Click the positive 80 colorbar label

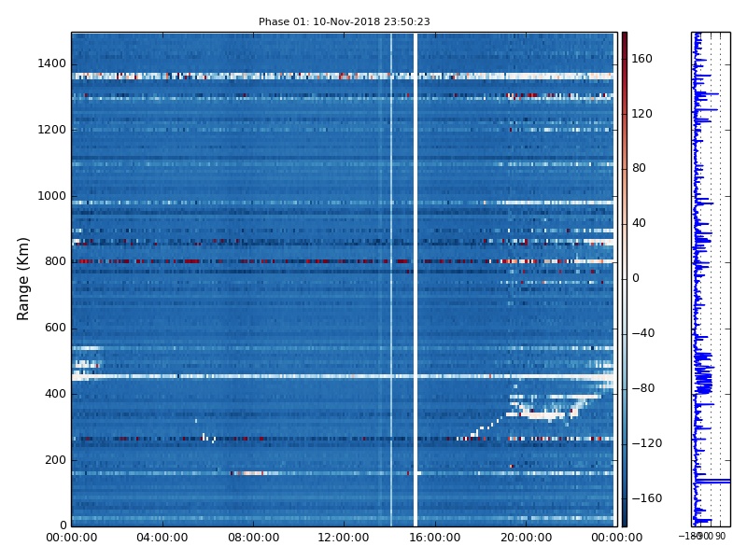639,168
